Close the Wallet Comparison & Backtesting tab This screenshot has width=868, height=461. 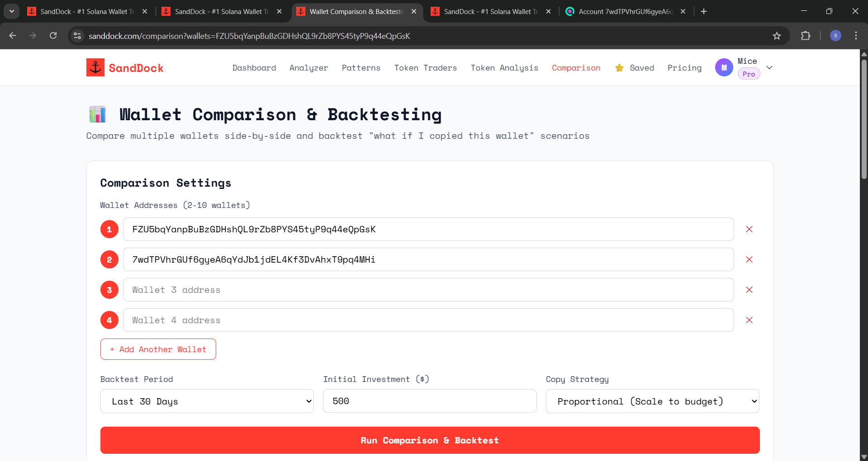click(414, 11)
